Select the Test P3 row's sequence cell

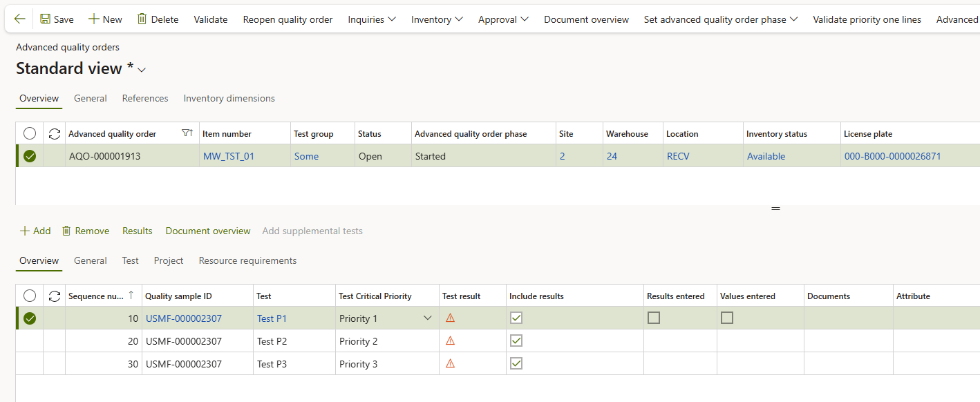[104, 364]
